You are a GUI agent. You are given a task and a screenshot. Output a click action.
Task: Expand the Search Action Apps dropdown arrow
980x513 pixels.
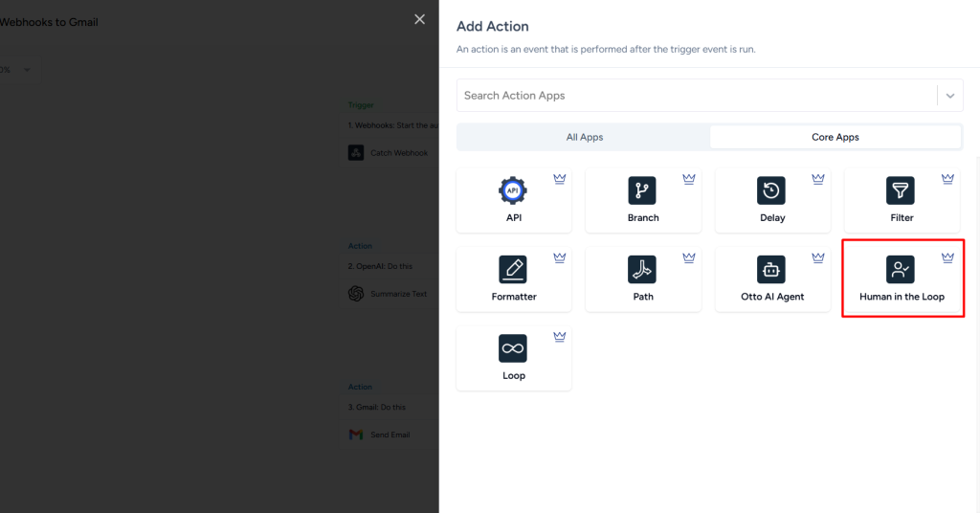coord(949,96)
